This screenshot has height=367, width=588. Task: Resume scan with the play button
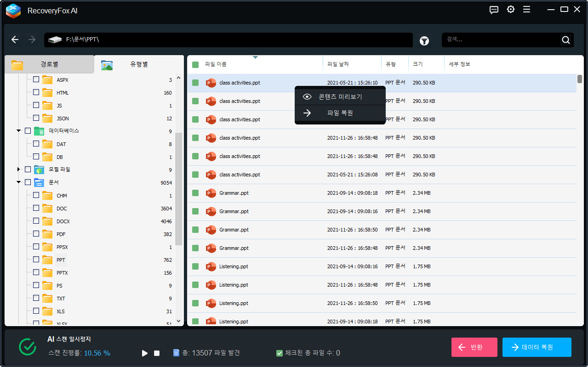point(145,353)
